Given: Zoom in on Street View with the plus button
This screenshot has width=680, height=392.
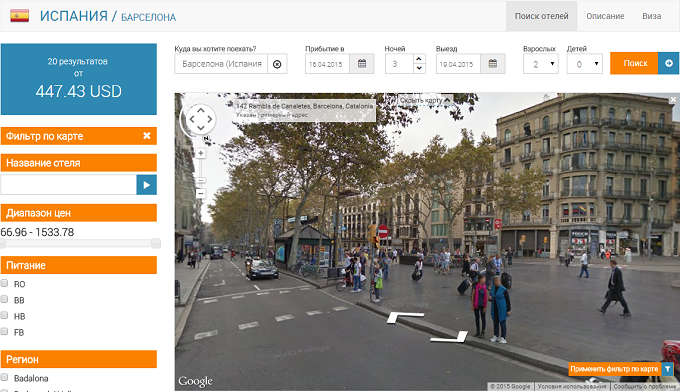Looking at the screenshot, I should (200, 154).
